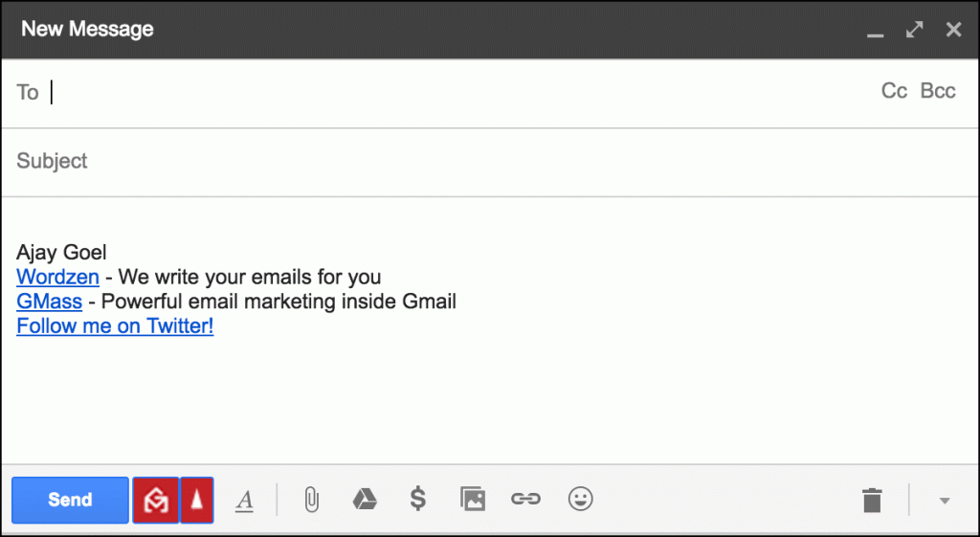This screenshot has width=980, height=537.
Task: Click the red GMass send button
Action: [155, 500]
